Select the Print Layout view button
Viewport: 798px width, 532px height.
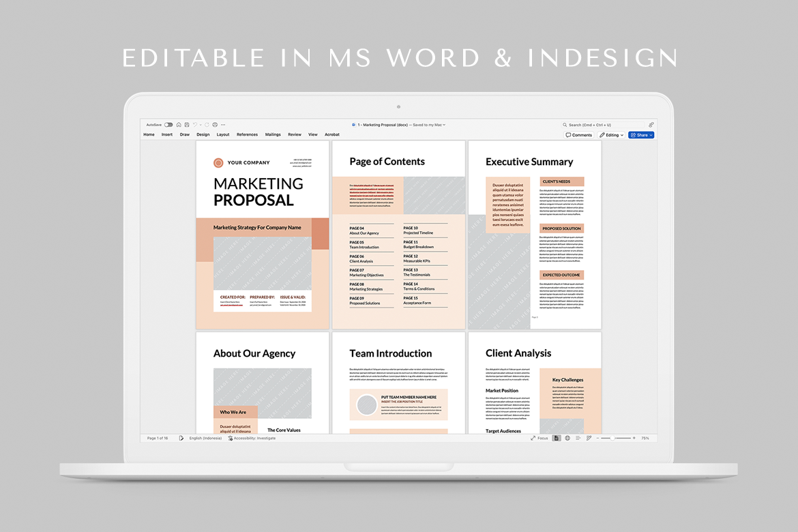pyautogui.click(x=557, y=438)
